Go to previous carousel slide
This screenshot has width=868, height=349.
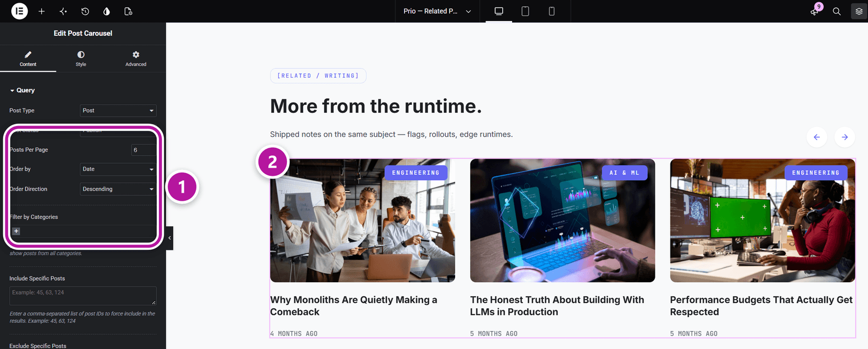pyautogui.click(x=816, y=137)
